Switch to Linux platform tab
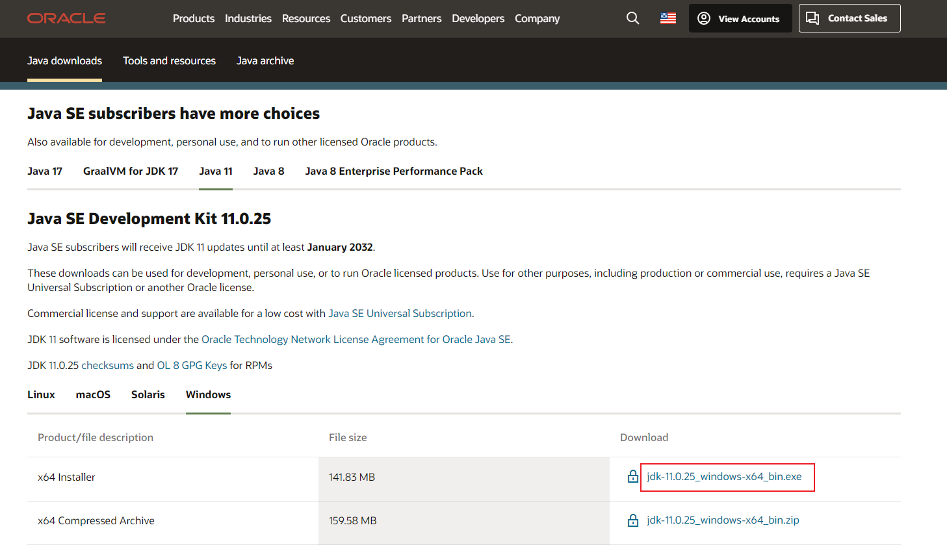 (41, 394)
